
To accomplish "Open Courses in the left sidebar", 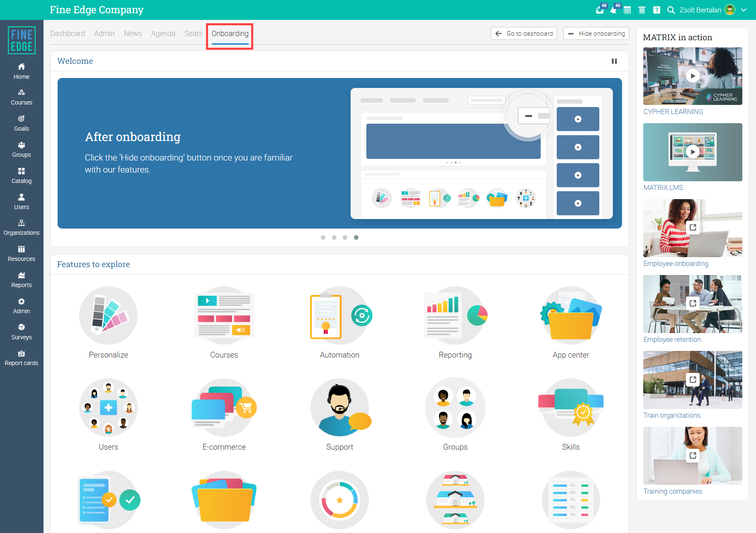I will point(22,97).
